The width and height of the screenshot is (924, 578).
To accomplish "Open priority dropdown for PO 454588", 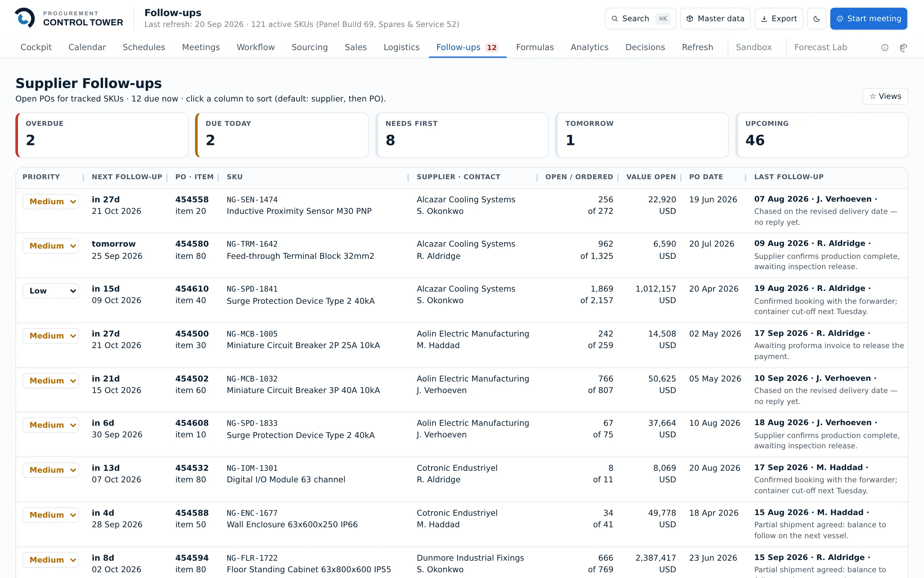I will 51,515.
